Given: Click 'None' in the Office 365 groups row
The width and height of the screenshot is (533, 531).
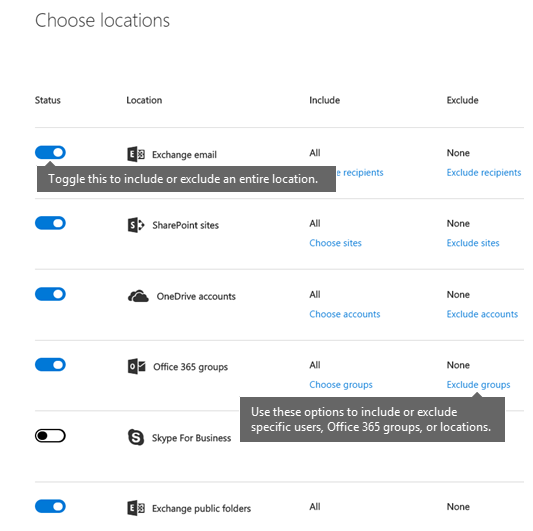Looking at the screenshot, I should coord(458,365).
